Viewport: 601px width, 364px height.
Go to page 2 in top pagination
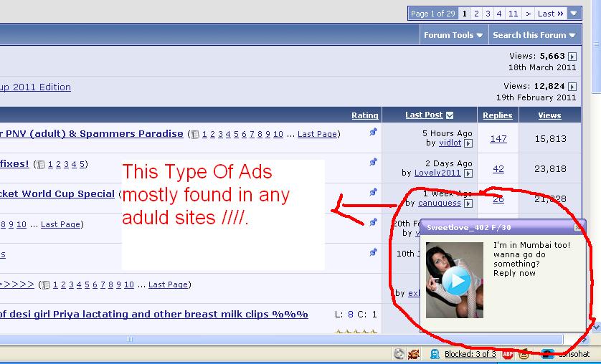click(x=476, y=14)
